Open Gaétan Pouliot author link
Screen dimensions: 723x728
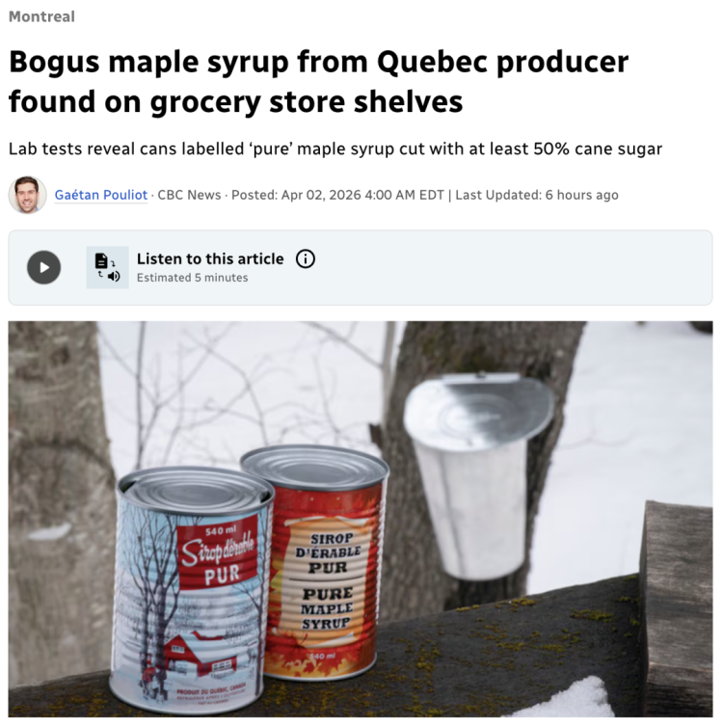(100, 195)
